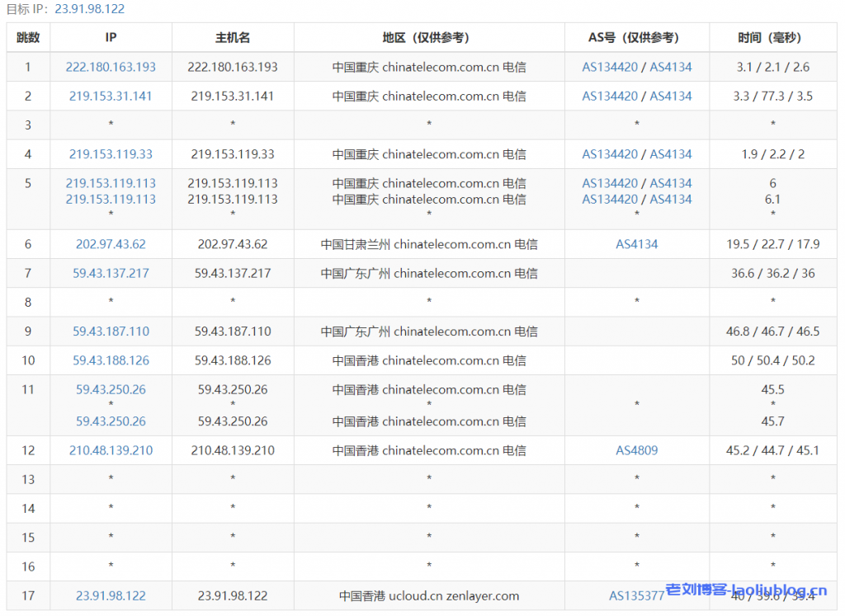Open the 202.97.43.62 link for hop 6

pos(111,244)
